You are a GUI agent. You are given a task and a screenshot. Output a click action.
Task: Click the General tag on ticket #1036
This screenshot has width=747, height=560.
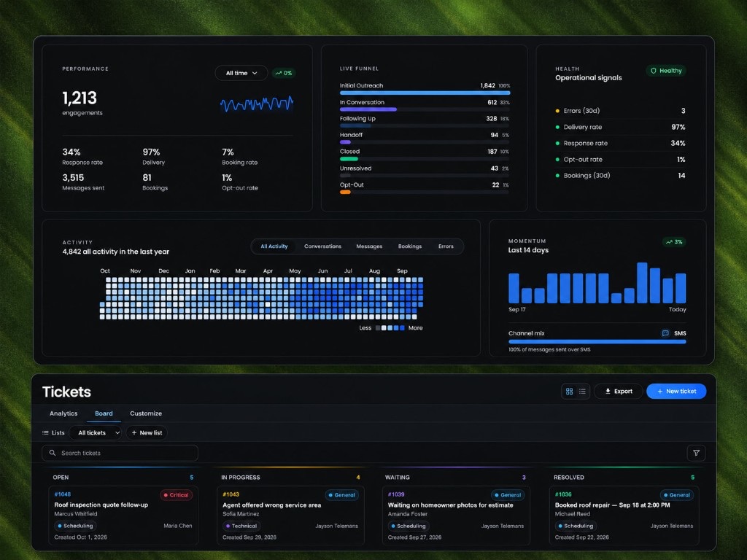point(676,495)
